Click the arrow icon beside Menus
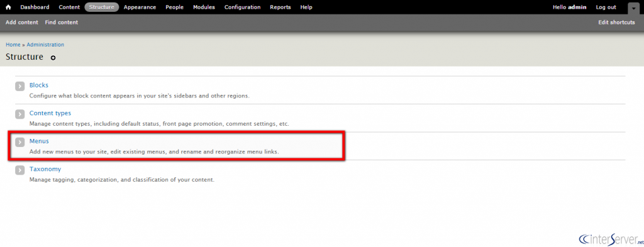644x247 pixels. coord(20,142)
